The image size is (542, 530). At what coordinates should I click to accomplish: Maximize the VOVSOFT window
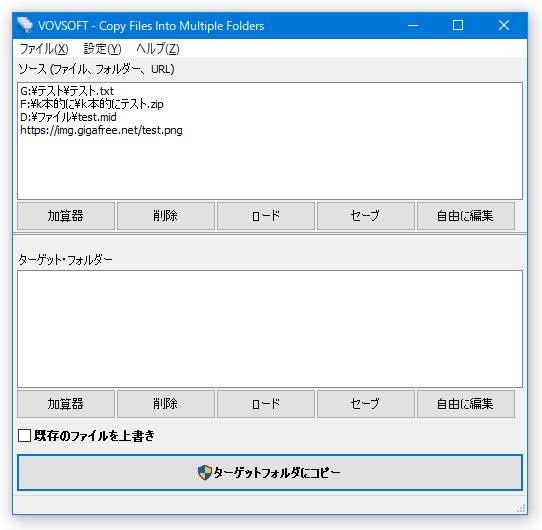tap(458, 26)
